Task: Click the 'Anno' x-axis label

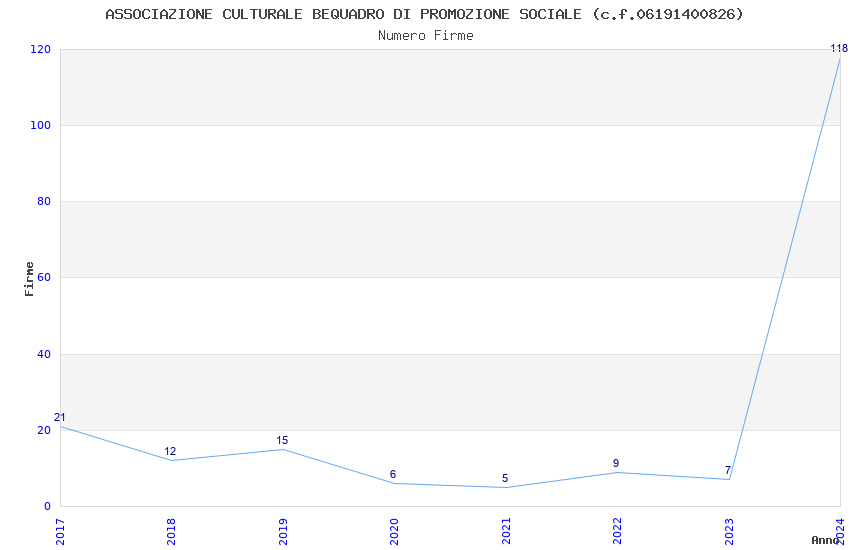Action: (825, 540)
